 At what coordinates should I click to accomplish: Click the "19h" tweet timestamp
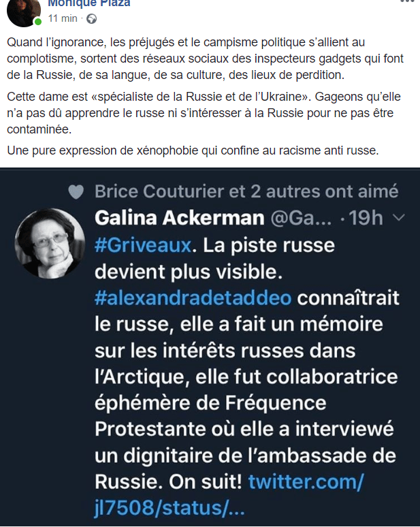click(x=368, y=218)
